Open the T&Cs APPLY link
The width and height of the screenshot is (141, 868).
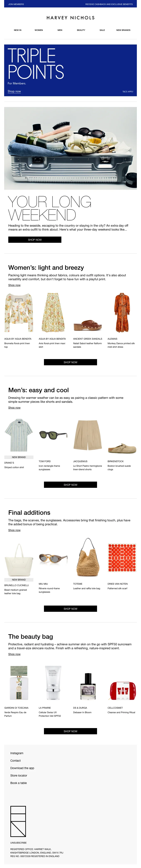coord(128,91)
